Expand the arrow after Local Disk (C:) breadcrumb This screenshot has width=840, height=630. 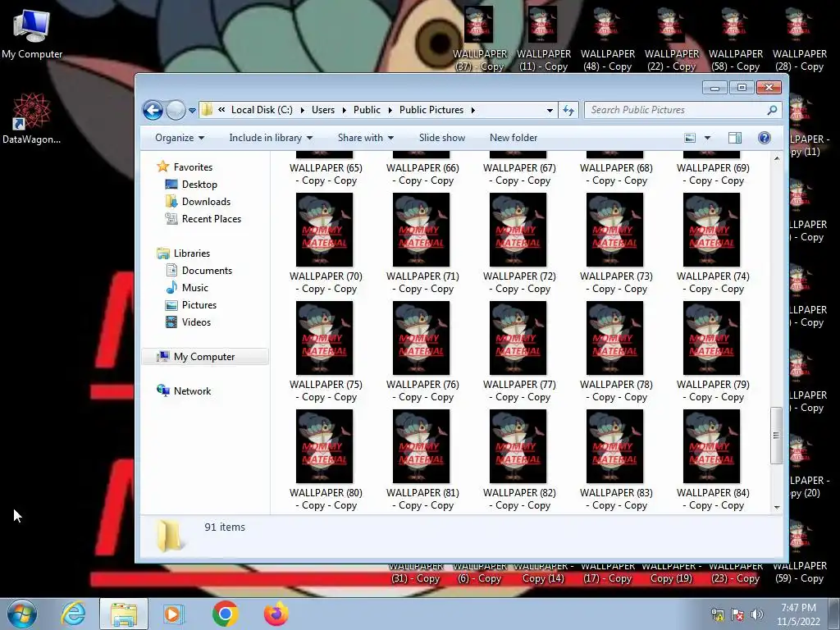coord(302,111)
